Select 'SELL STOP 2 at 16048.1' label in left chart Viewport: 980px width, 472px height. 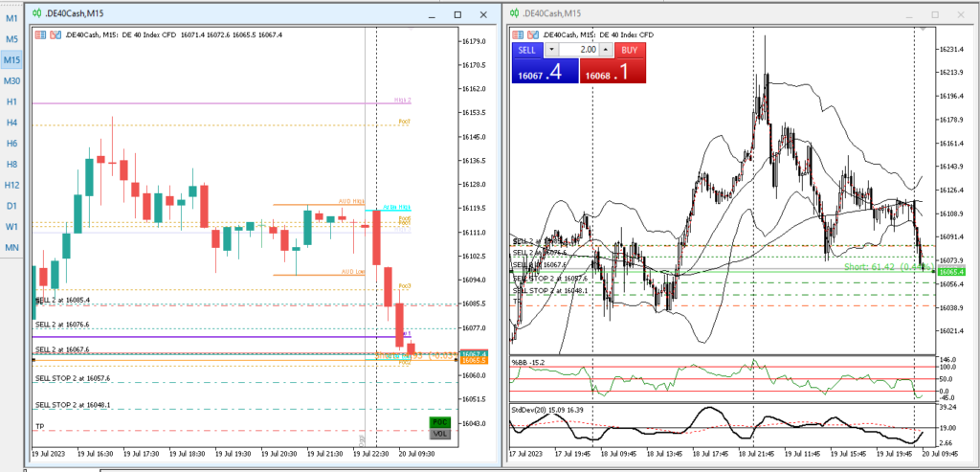coord(73,404)
